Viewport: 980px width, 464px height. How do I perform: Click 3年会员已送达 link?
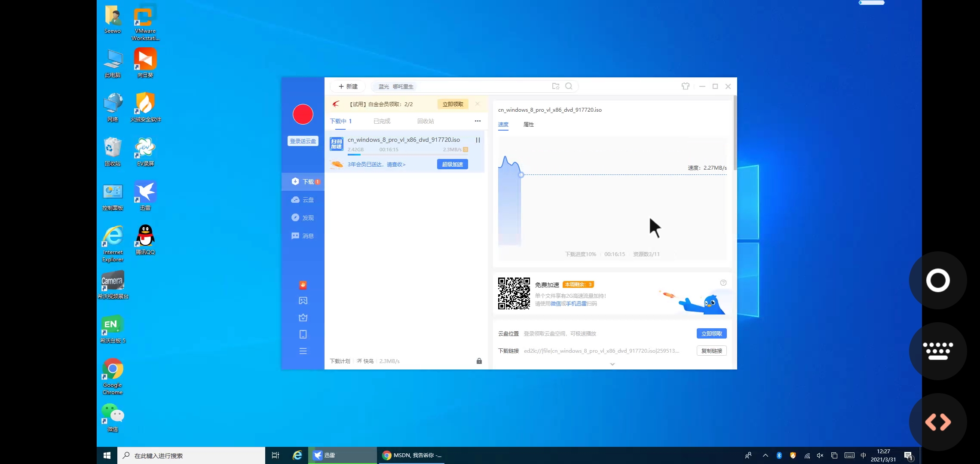click(x=377, y=165)
